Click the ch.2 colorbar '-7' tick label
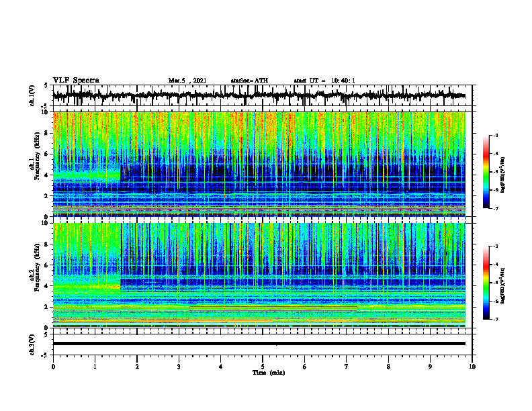 [495, 320]
